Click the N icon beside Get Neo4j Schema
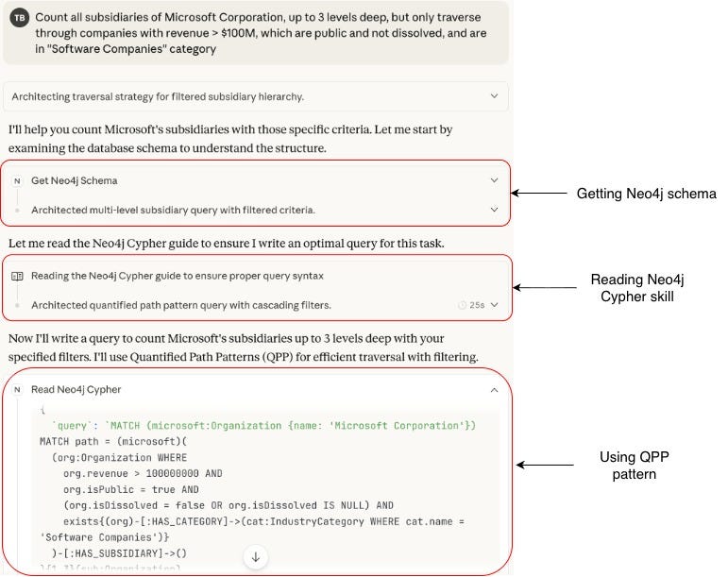 (x=17, y=180)
